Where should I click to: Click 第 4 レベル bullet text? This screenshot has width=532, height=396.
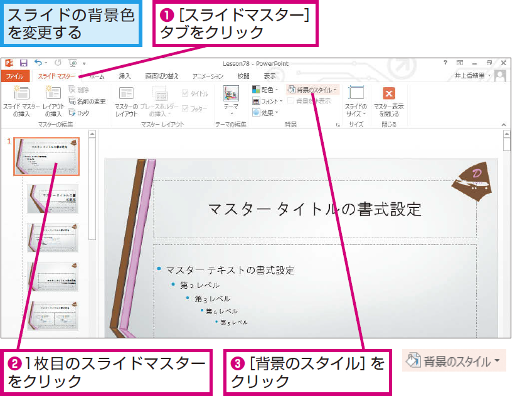(221, 311)
